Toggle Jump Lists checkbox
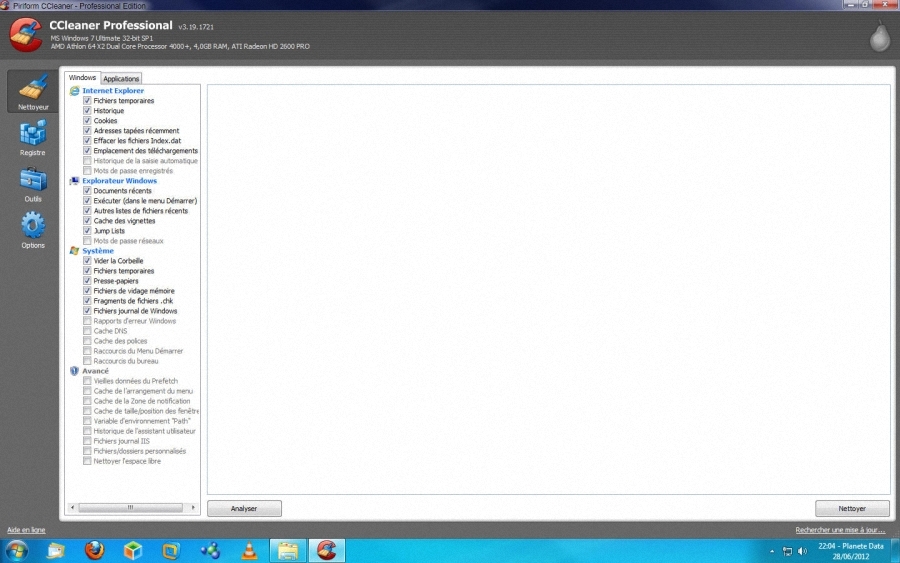The image size is (900, 563). coord(87,231)
